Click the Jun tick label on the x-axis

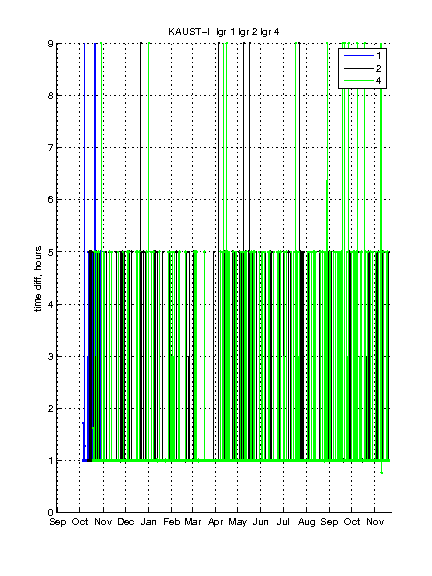(x=260, y=522)
